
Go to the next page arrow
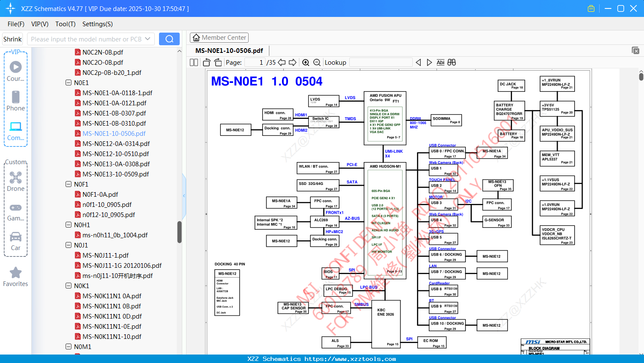(x=293, y=62)
